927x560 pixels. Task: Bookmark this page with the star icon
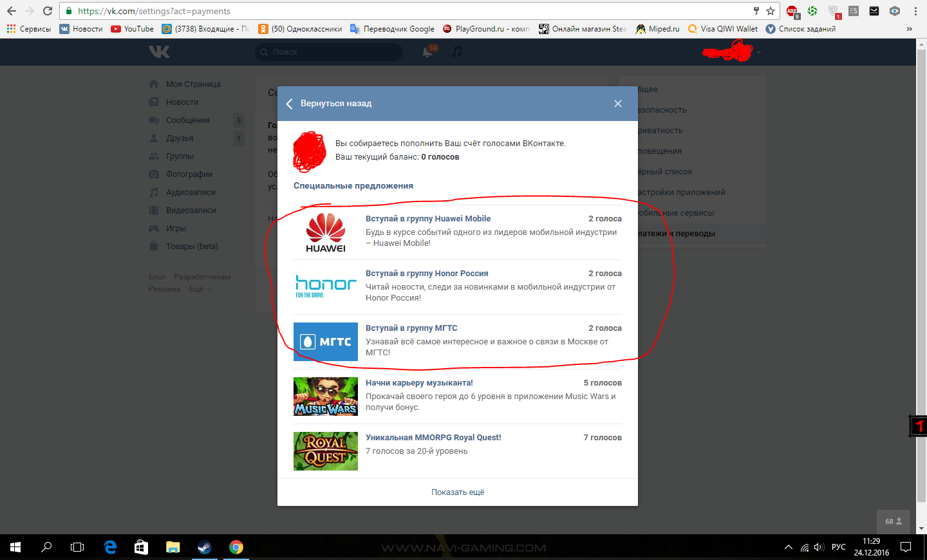(x=771, y=11)
